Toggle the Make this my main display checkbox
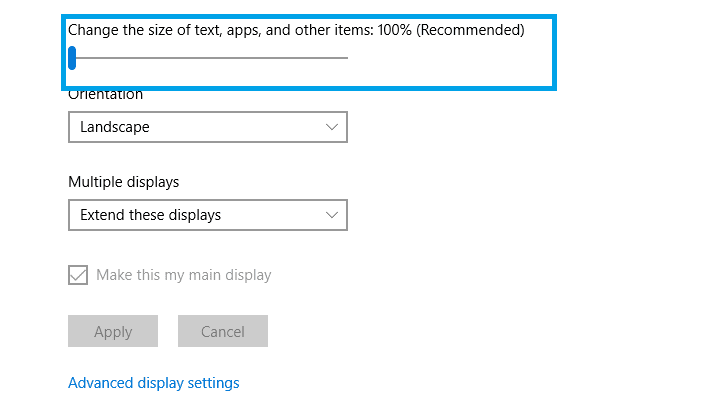 click(x=78, y=275)
